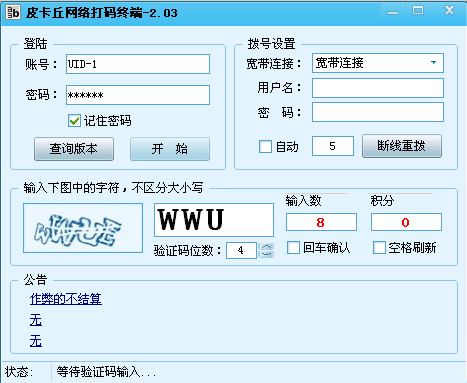Click the 积分 value 0
The height and width of the screenshot is (383, 467).
click(x=406, y=222)
